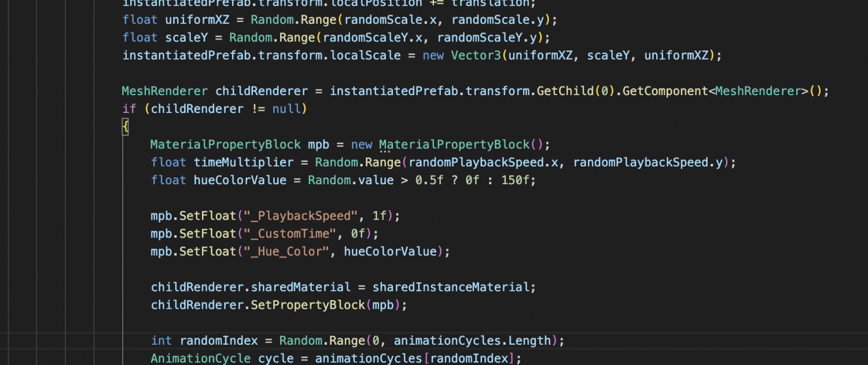
Task: Click the highlighted opening curly brace
Action: [x=125, y=127]
